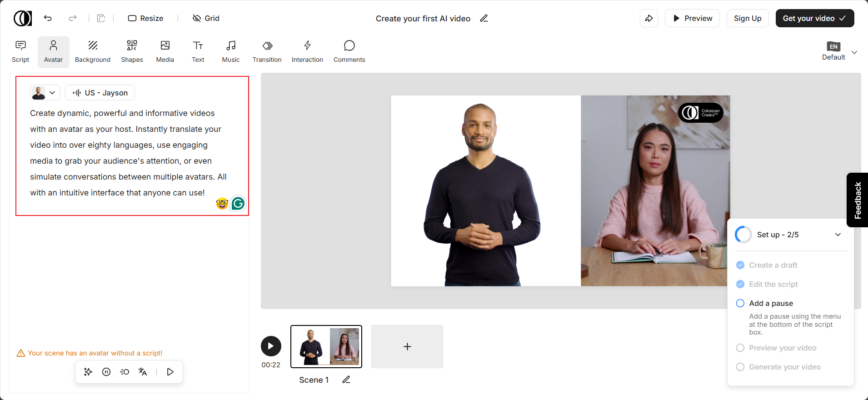Viewport: 868px width, 400px height.
Task: Click the Colossyan logo in the header
Action: pyautogui.click(x=23, y=18)
